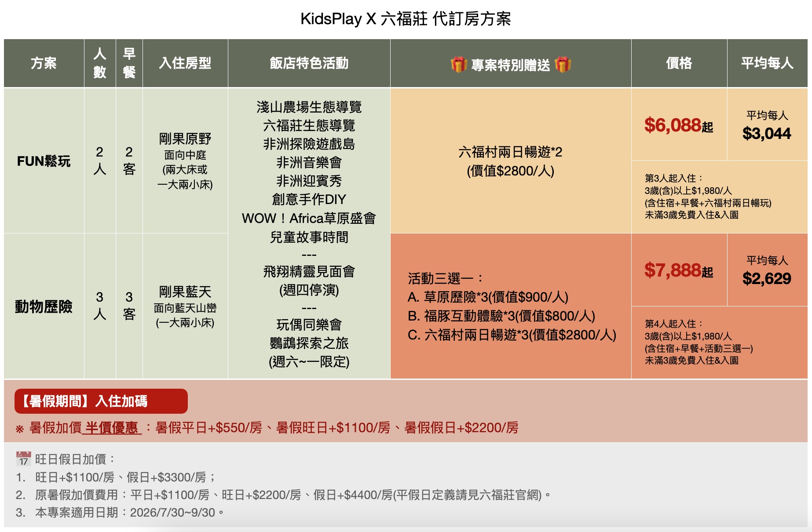The width and height of the screenshot is (812, 532).
Task: Select the 動物歷險 plan name
Action: pos(44,306)
